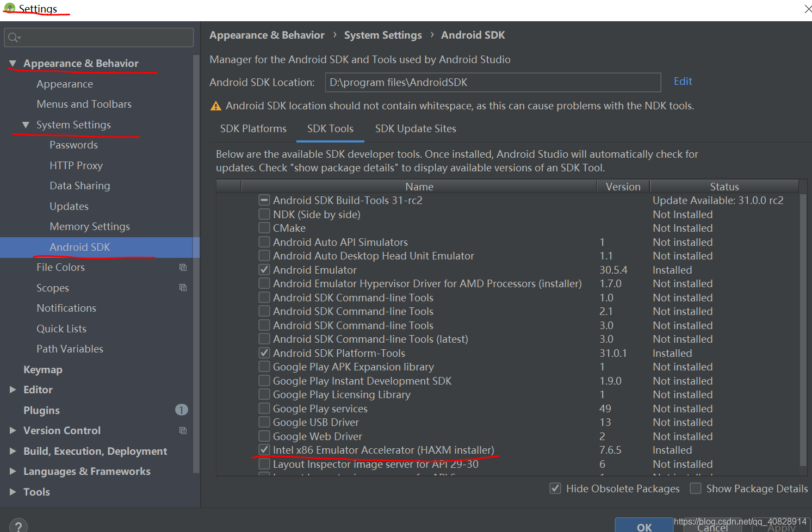The height and width of the screenshot is (532, 812).
Task: Toggle Hide Obsolete Packages checkbox
Action: [x=555, y=488]
